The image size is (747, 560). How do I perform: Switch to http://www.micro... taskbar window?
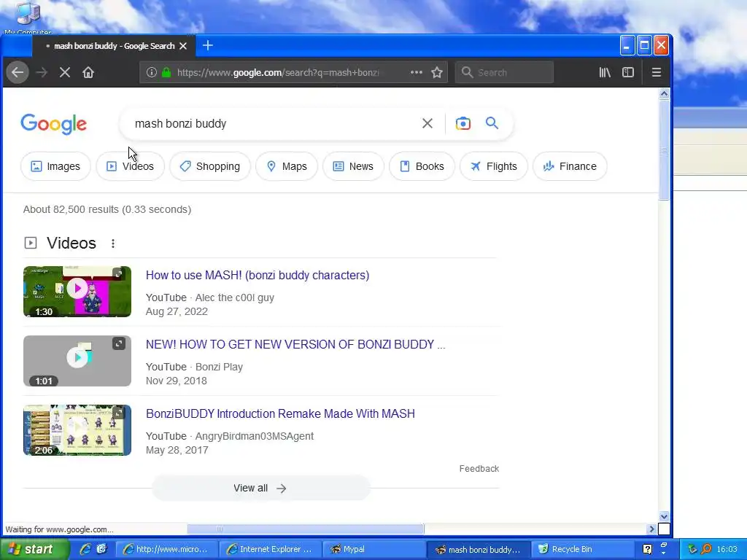point(166,549)
